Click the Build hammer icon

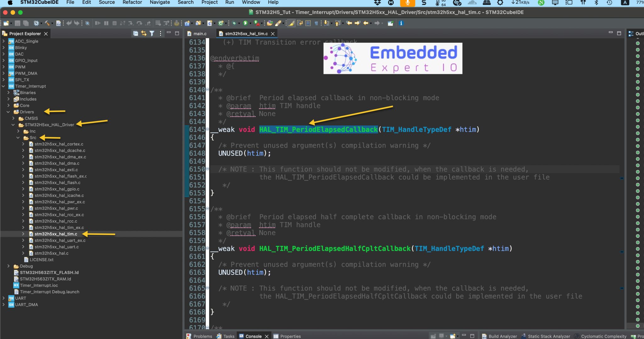click(x=47, y=23)
